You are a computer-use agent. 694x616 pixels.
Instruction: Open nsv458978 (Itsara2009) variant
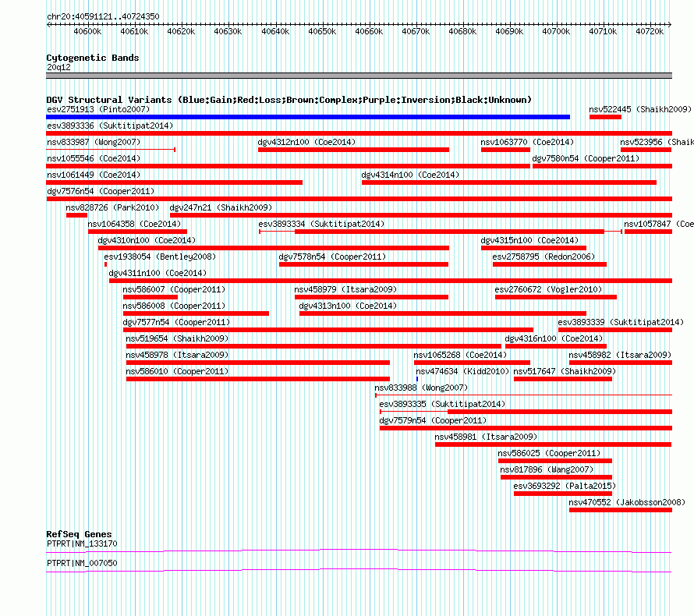coord(177,355)
